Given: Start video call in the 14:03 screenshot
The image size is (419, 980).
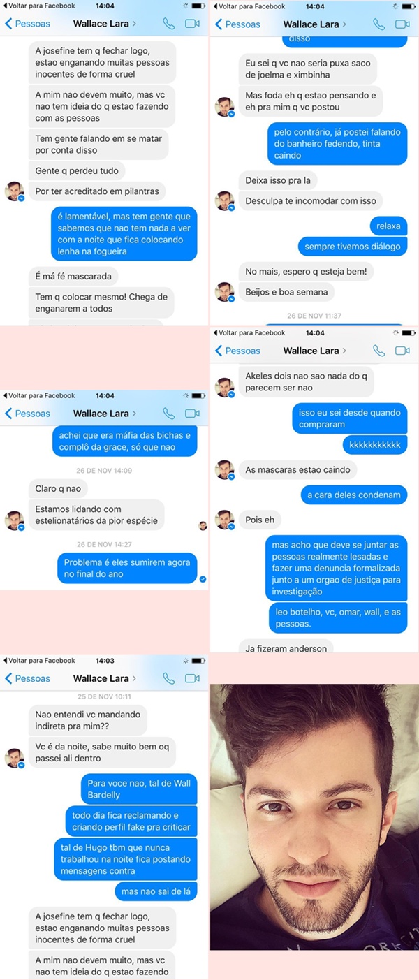Looking at the screenshot, I should click(192, 678).
